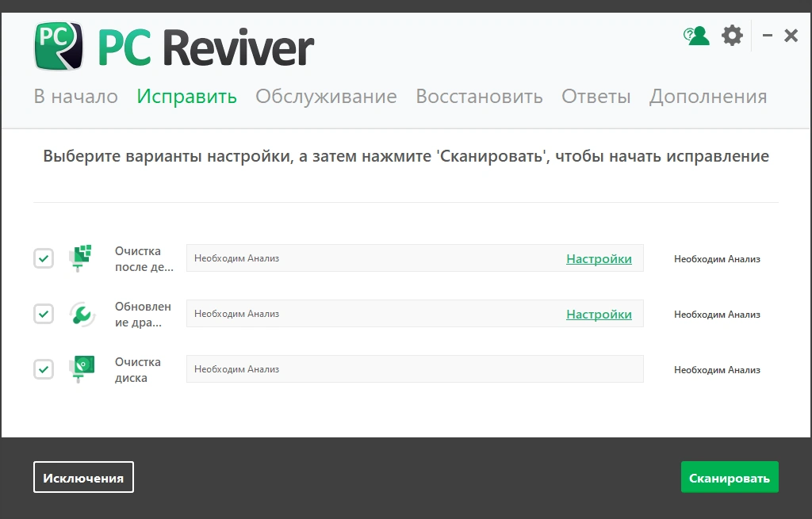
Task: Open settings via the gear icon
Action: pyautogui.click(x=732, y=36)
